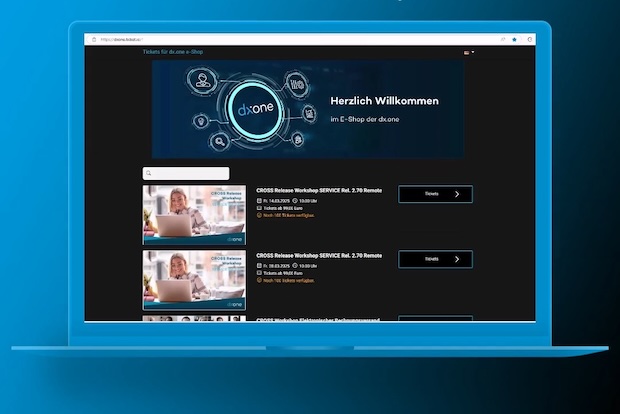The height and width of the screenshot is (414, 620).
Task: Open the browser profile icon
Action: pos(529,39)
